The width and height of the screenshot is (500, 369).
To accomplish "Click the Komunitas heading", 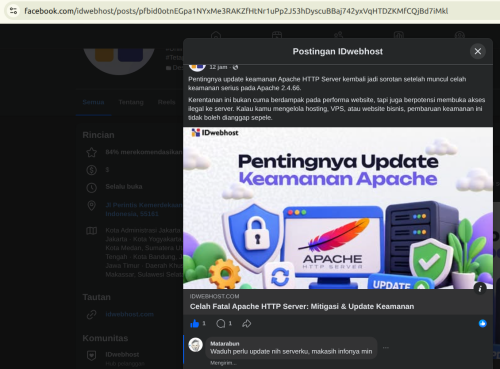I will pyautogui.click(x=105, y=338).
